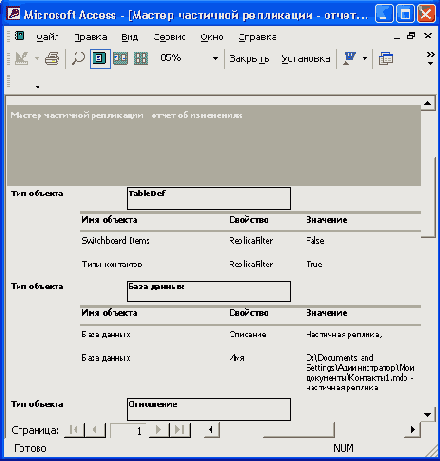Go to the first page
Image resolution: width=440 pixels, height=461 pixels.
tap(74, 430)
